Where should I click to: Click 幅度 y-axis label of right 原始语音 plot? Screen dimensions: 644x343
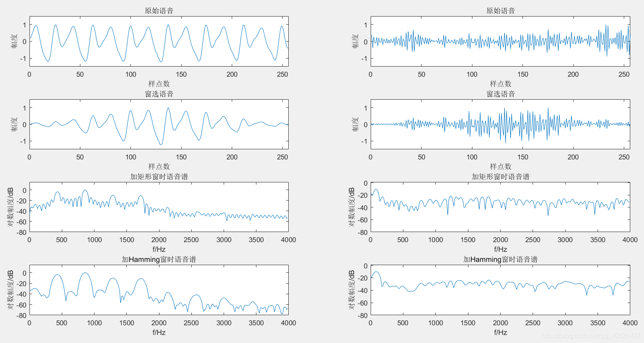356,41
